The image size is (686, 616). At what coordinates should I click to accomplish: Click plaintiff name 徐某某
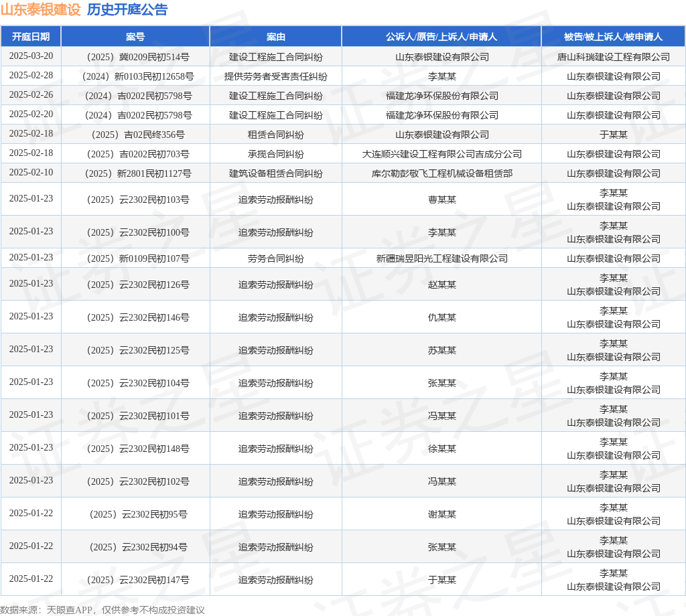point(442,449)
